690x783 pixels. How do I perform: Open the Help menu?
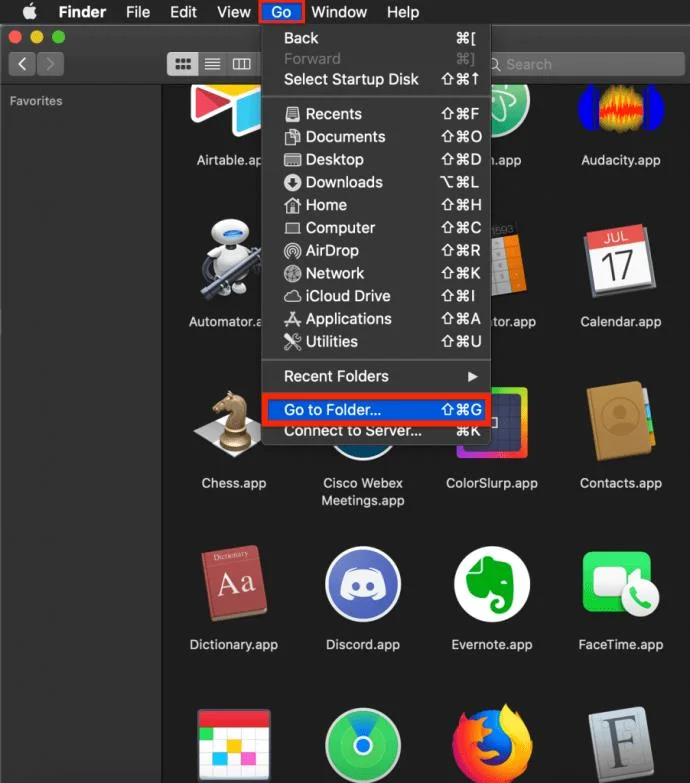tap(403, 11)
